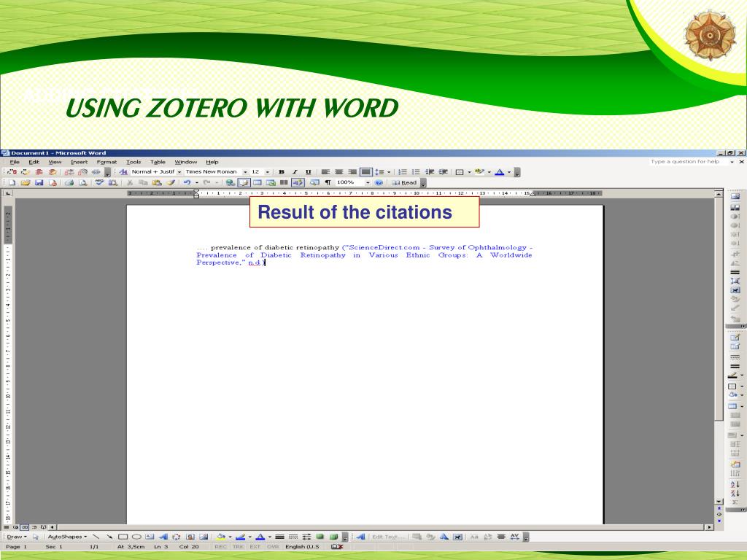The image size is (747, 560).
Task: Click the Format Painter brush icon
Action: (x=170, y=182)
